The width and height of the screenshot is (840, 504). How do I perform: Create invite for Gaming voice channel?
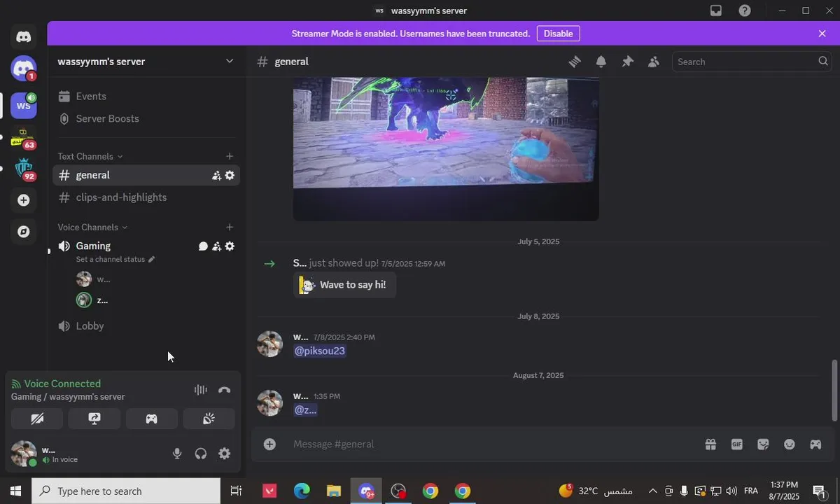coord(216,246)
